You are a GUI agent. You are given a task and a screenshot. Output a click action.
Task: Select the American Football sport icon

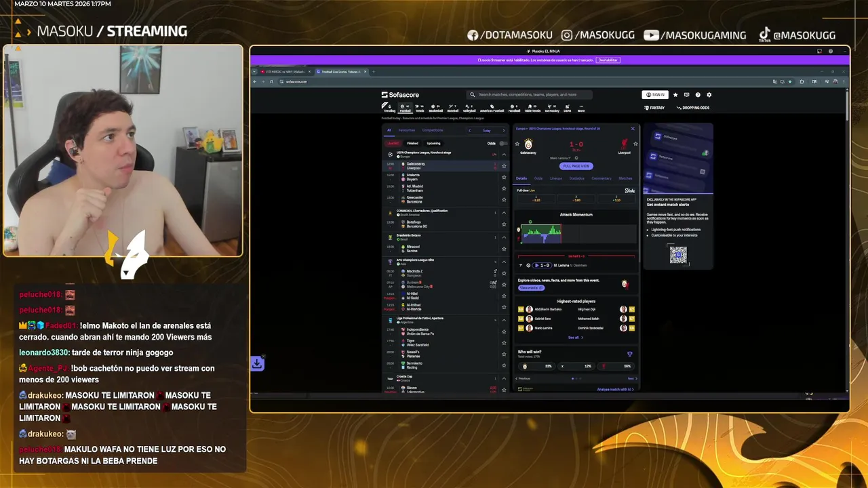[492, 107]
